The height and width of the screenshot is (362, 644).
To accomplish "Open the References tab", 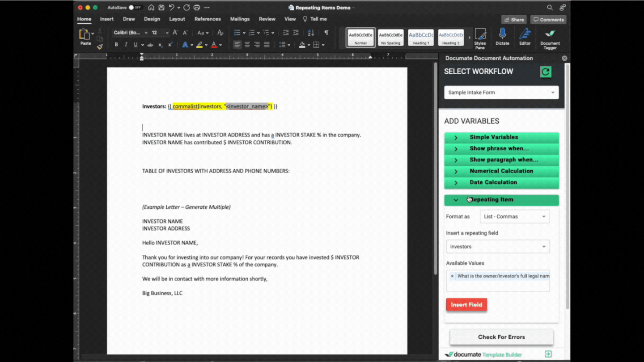I will (x=208, y=19).
